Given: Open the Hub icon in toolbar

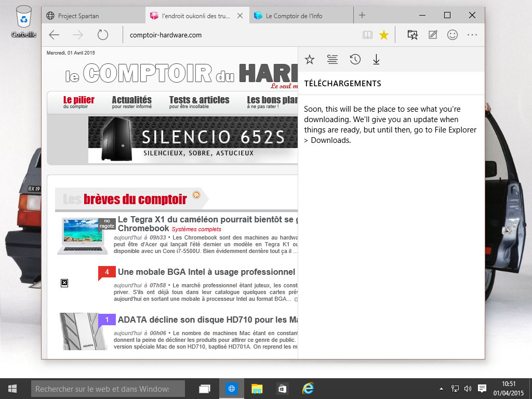Looking at the screenshot, I should click(x=413, y=35).
